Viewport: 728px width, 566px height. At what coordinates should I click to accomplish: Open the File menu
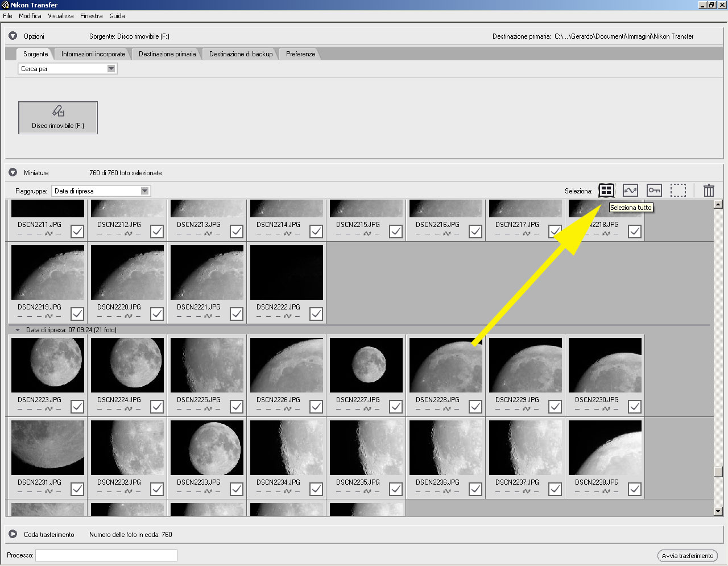pos(7,16)
